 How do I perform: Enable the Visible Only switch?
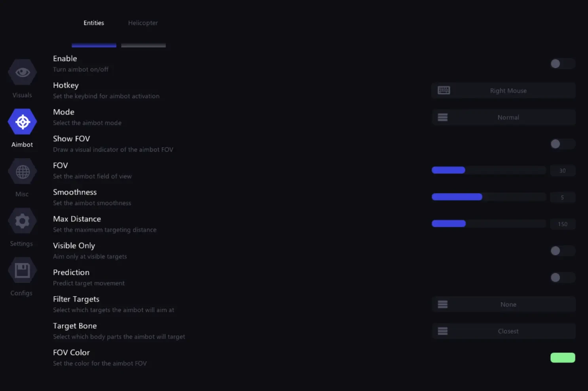(x=562, y=251)
